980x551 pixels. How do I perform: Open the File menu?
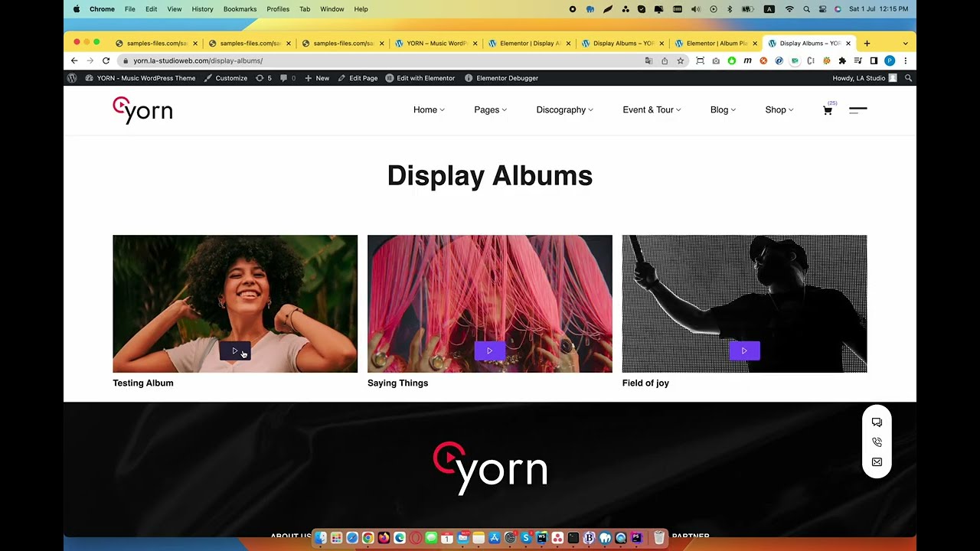click(x=130, y=9)
